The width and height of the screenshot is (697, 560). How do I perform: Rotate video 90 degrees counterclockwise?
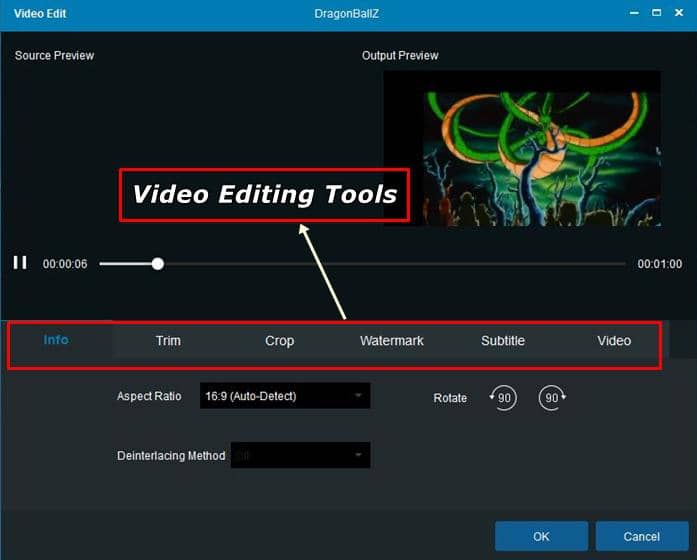503,397
